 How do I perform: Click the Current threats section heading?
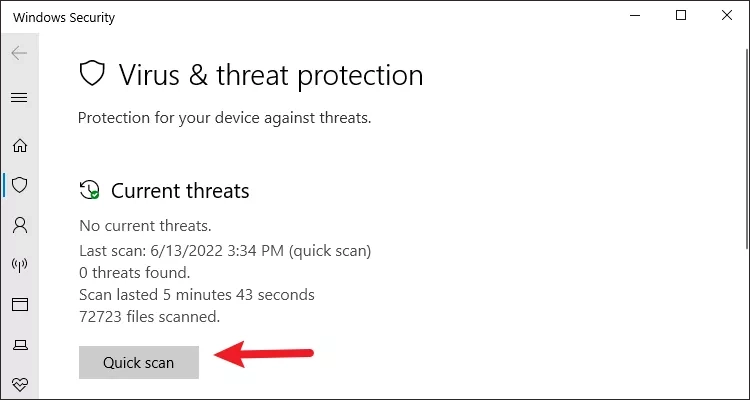point(180,190)
